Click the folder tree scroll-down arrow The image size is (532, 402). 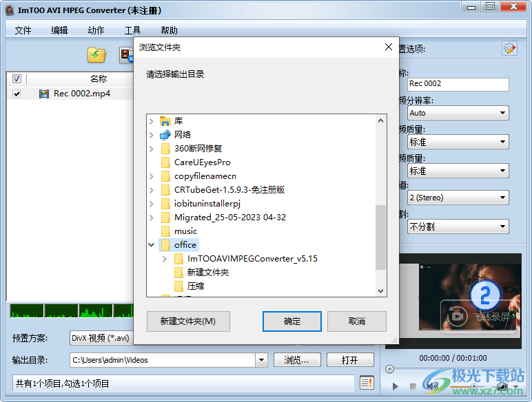click(380, 290)
